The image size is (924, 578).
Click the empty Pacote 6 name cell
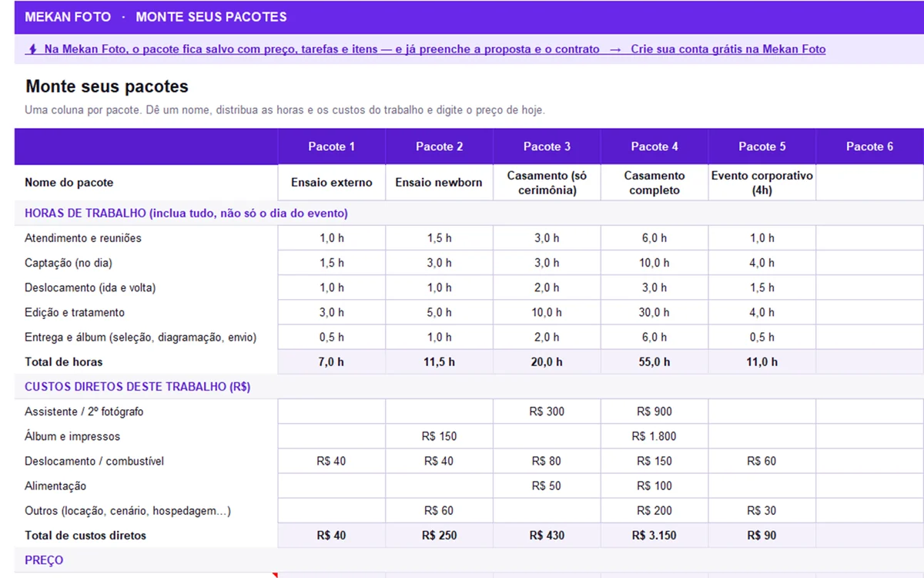coord(869,183)
